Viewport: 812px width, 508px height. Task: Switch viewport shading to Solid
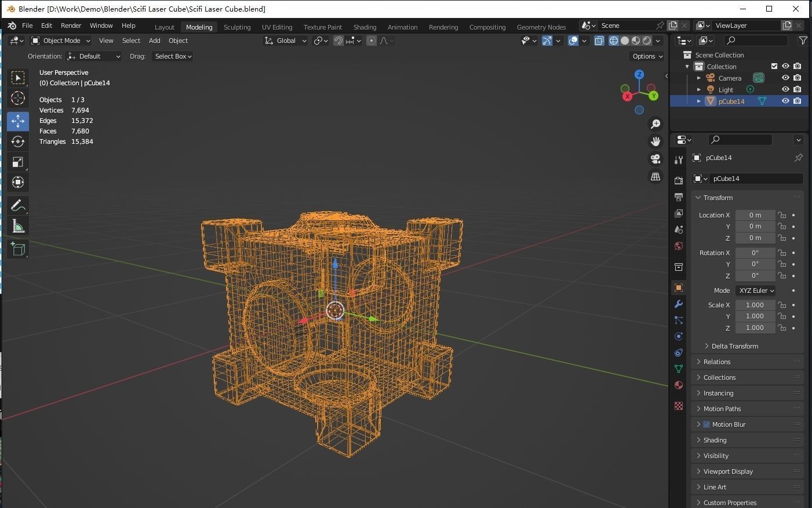(625, 41)
